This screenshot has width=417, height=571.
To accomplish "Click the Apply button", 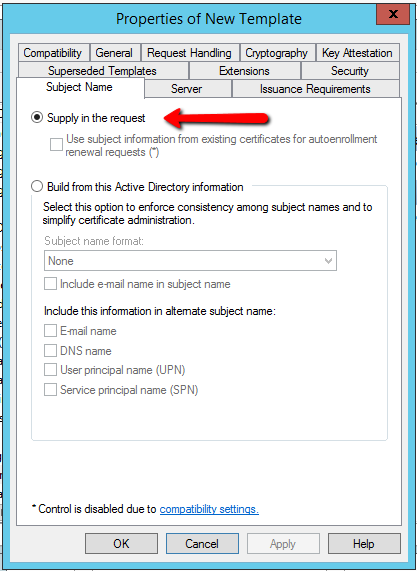I will (283, 544).
